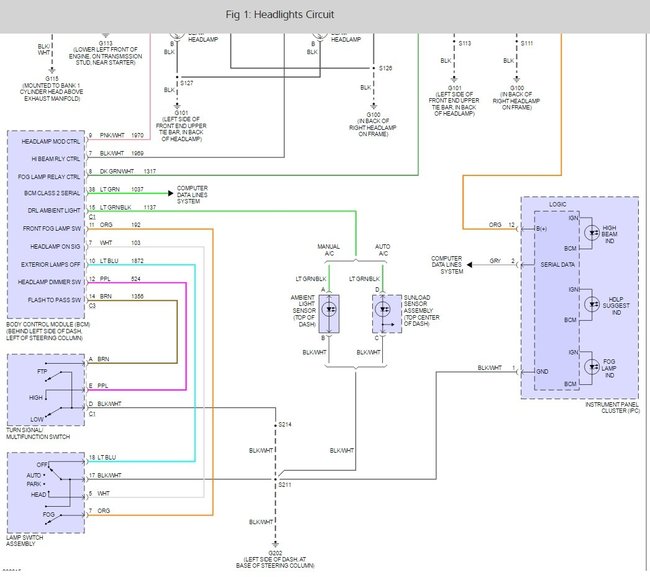
Task: Select the G202 ground location text
Action: (x=275, y=560)
